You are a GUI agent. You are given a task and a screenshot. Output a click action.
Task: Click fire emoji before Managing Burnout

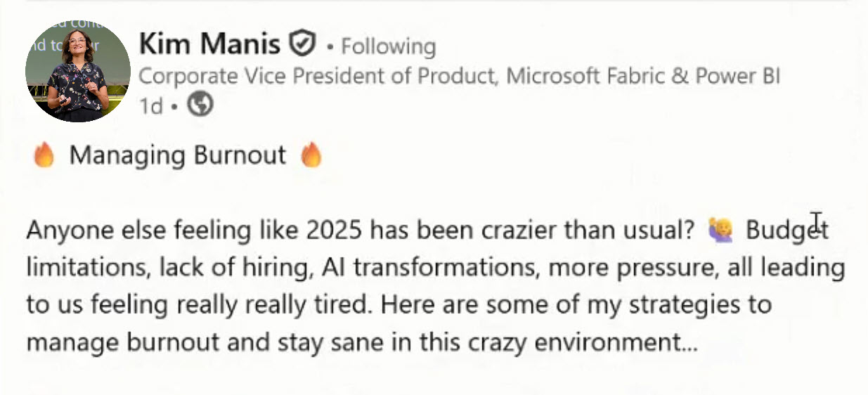point(44,155)
